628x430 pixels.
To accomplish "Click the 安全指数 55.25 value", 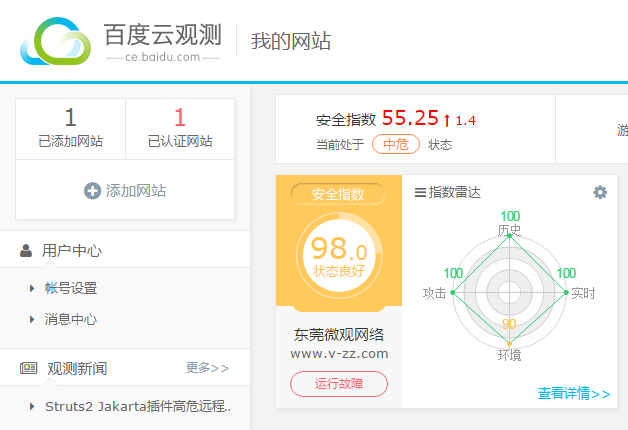I will [x=410, y=118].
